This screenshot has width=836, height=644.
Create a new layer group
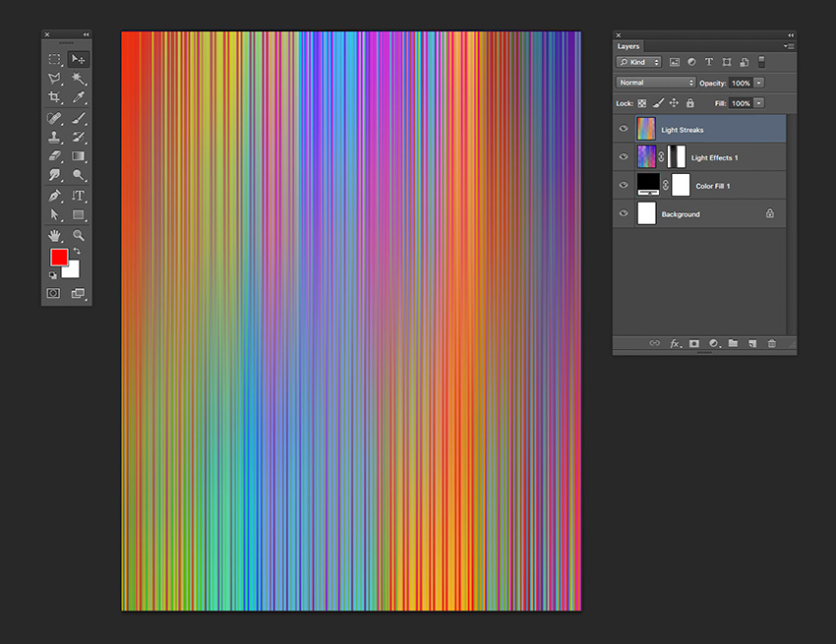point(733,343)
